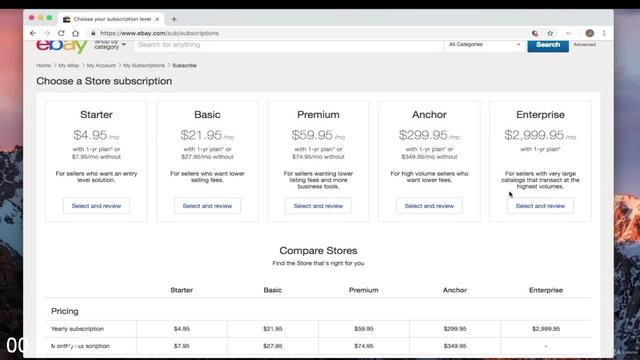Select the 'Choose your subscription level' tab

click(111, 19)
